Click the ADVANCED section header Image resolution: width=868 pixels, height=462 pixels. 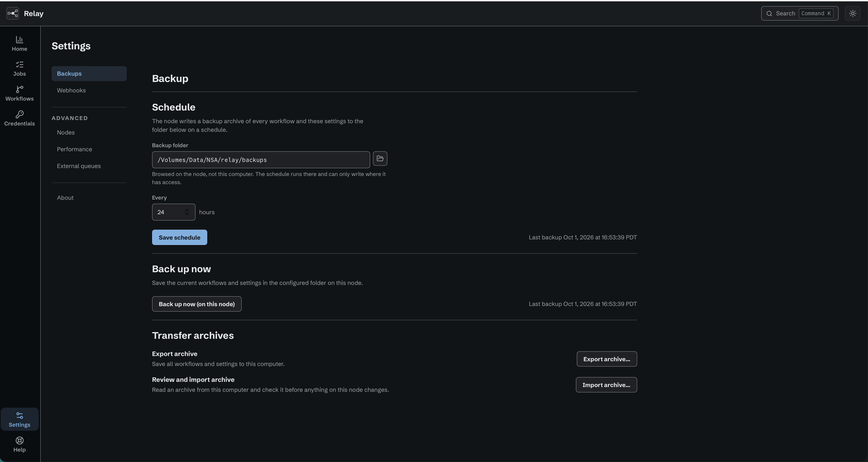tap(70, 118)
